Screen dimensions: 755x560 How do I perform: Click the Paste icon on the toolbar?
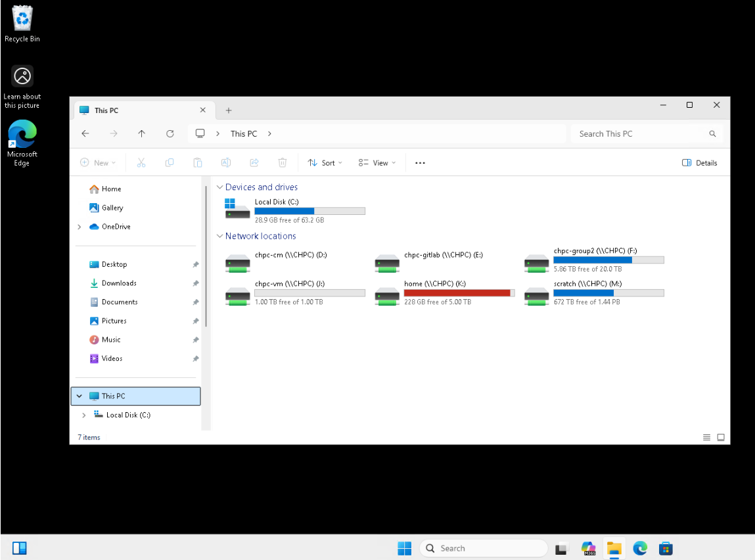pos(198,162)
